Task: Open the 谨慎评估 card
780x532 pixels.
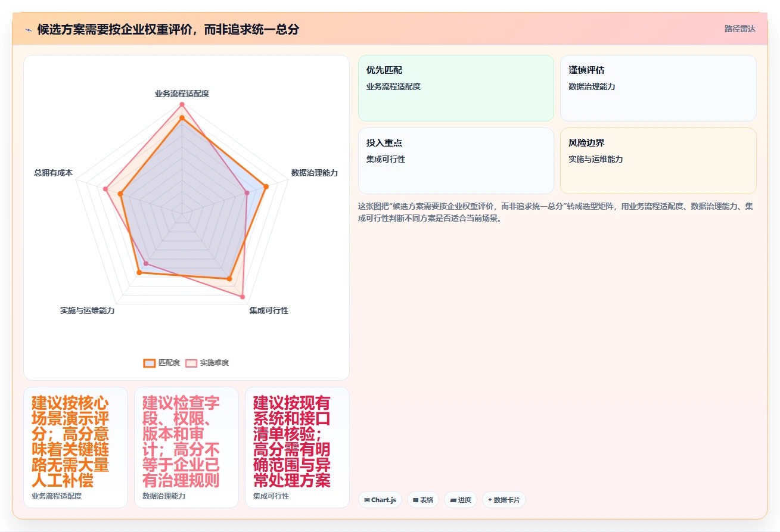Action: [658, 88]
